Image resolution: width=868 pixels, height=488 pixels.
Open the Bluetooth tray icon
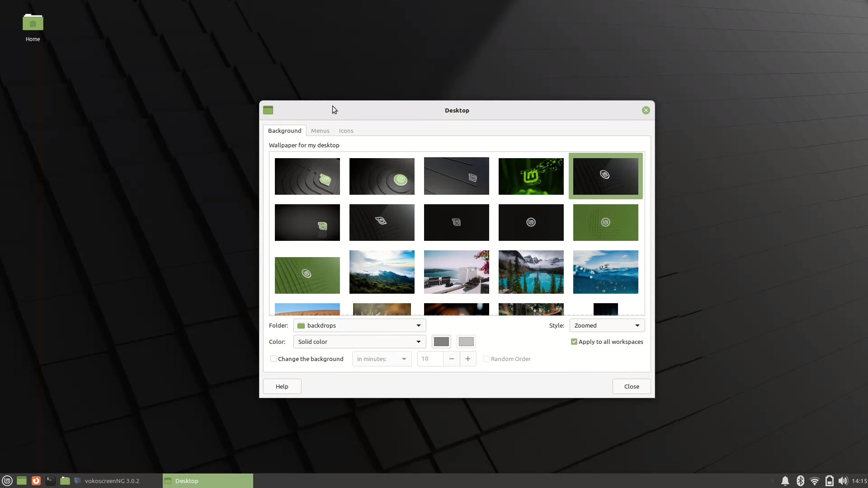point(800,480)
